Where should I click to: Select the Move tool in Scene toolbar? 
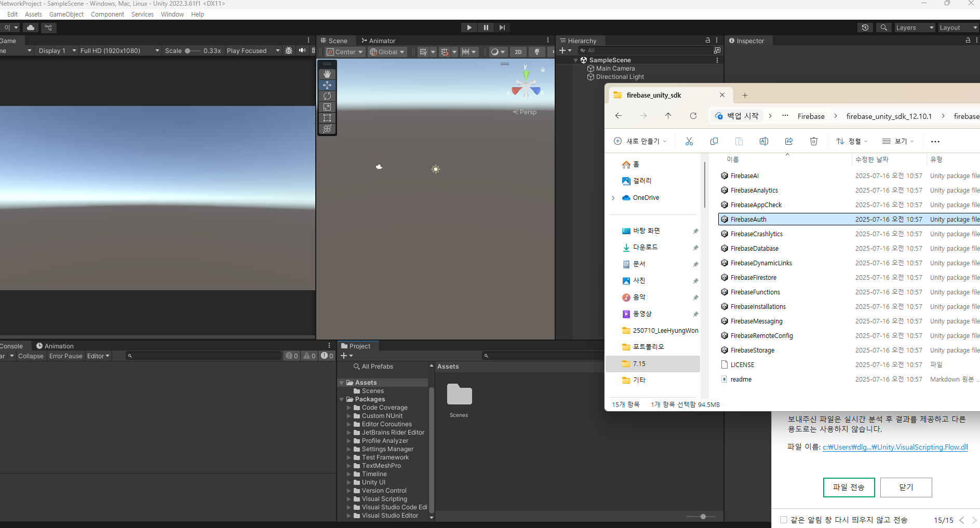pos(327,85)
